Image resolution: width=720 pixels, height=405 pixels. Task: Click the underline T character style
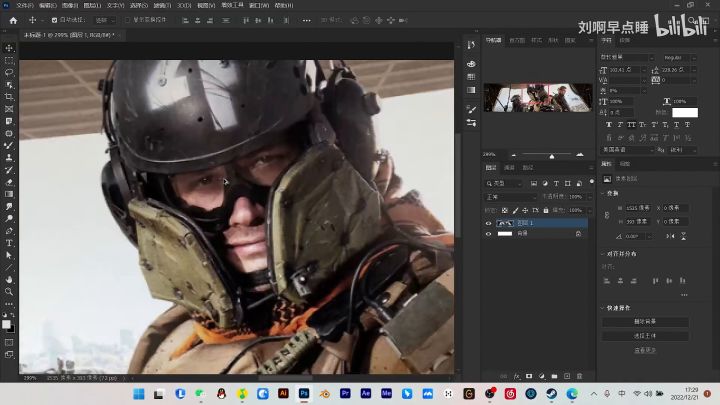coord(676,125)
